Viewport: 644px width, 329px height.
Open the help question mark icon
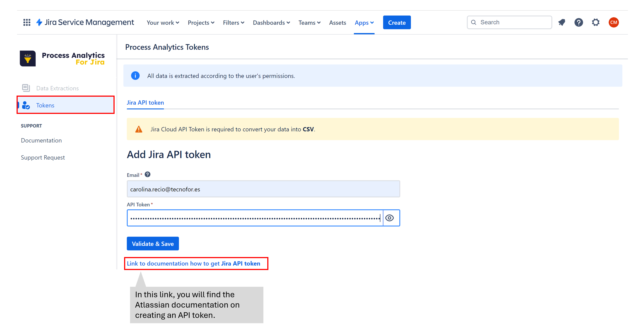579,23
